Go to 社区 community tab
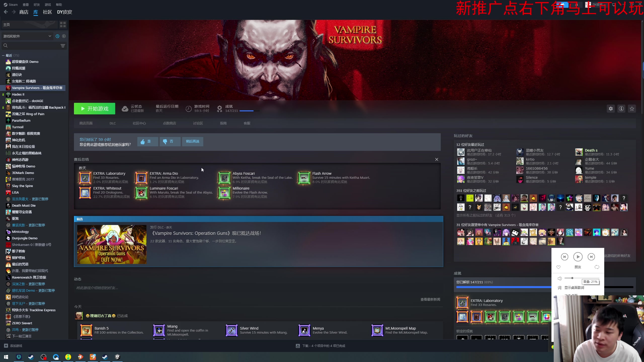Screen dimensions: 644x362 (47, 12)
